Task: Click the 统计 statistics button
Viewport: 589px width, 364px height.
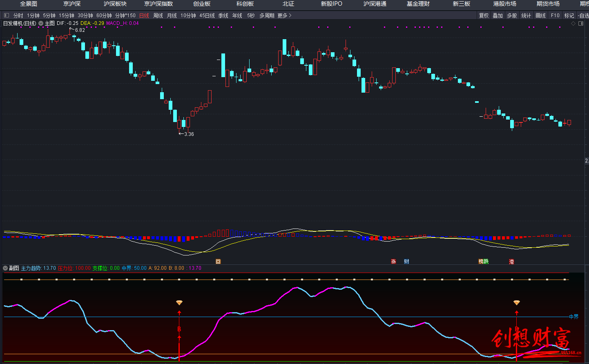Action: (527, 16)
